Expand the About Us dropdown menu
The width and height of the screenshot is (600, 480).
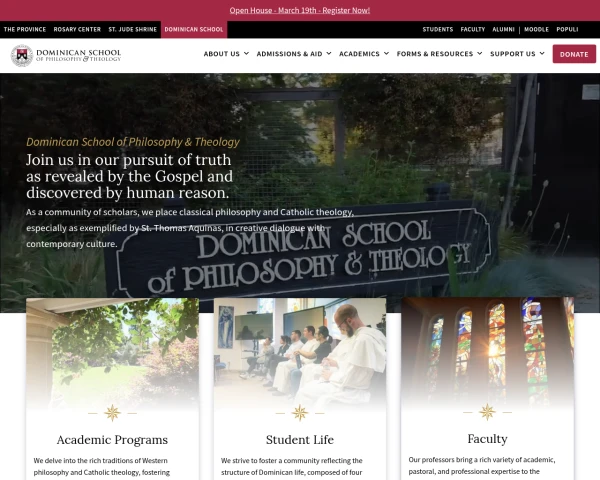click(226, 54)
